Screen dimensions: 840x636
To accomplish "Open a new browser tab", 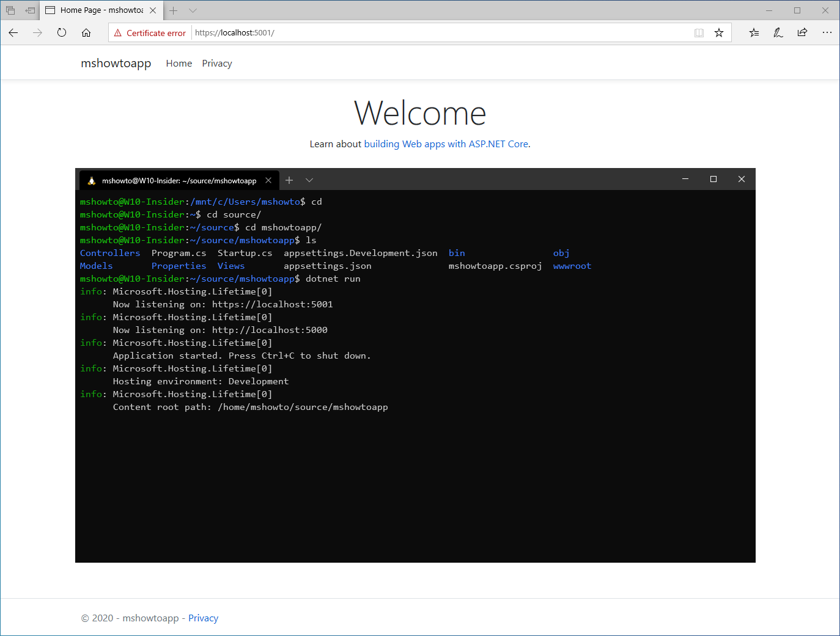I will pyautogui.click(x=173, y=10).
